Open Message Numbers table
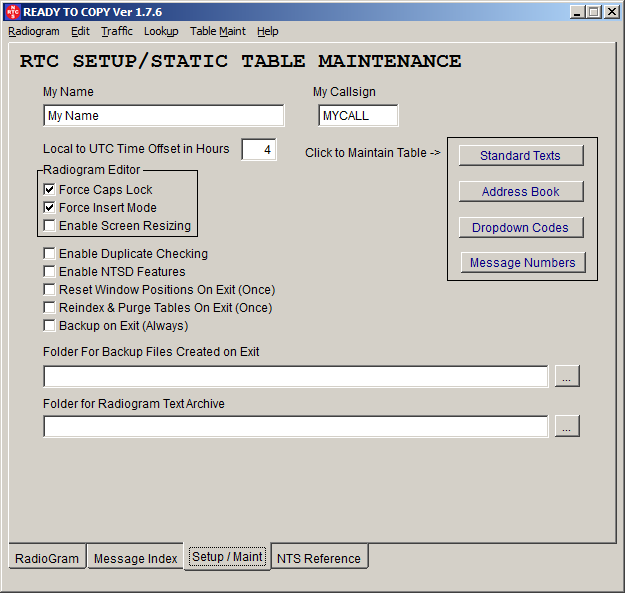Image resolution: width=625 pixels, height=593 pixels. 523,263
